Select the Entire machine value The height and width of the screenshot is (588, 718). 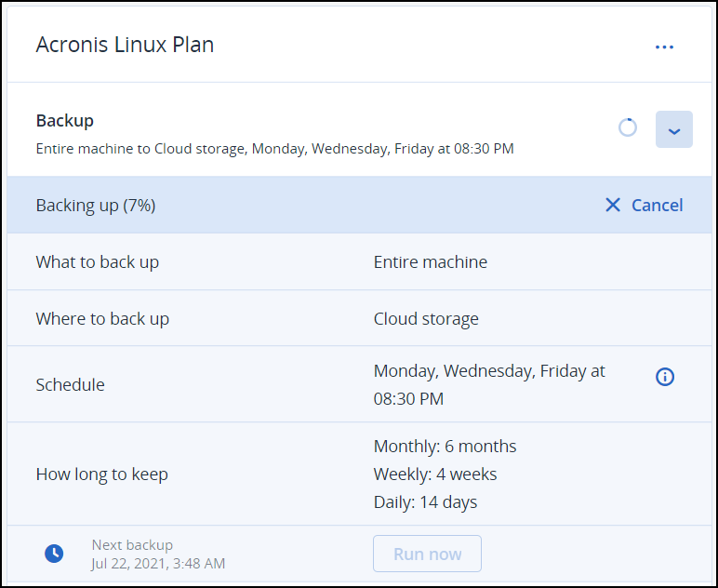click(430, 262)
